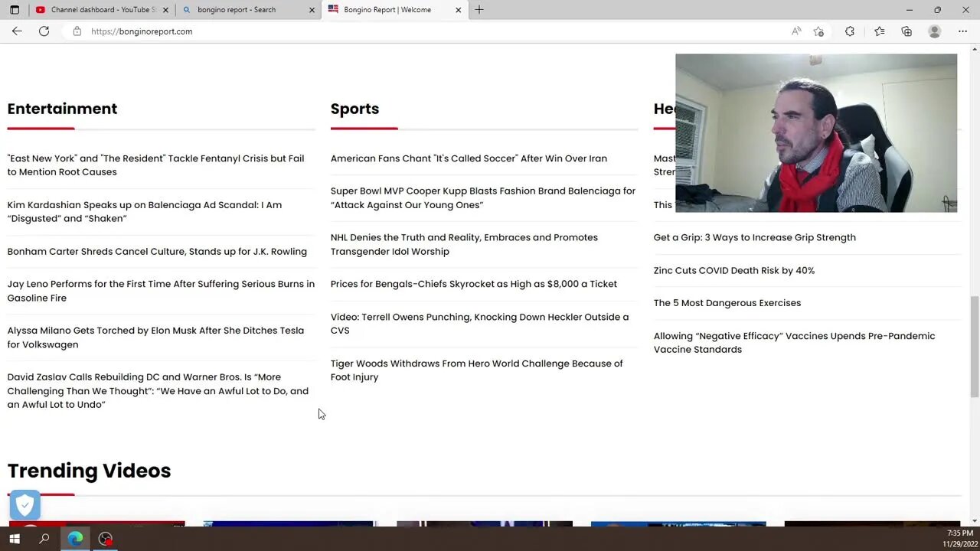Screen dimensions: 980x551
Task: Close the Channel dashboard YouTube tab
Action: pyautogui.click(x=165, y=10)
